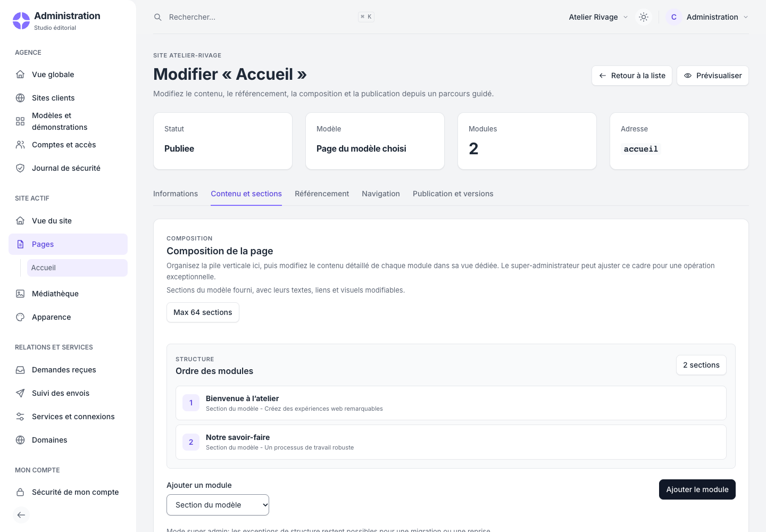The height and width of the screenshot is (532, 766).
Task: Go to the Navigation tab
Action: click(381, 194)
